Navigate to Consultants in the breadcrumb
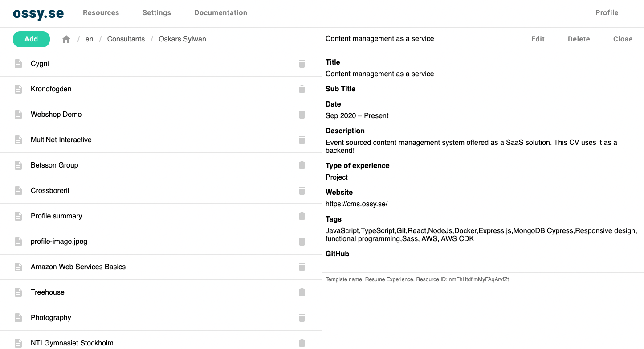Screen dimensions: 644x349 [x=126, y=39]
